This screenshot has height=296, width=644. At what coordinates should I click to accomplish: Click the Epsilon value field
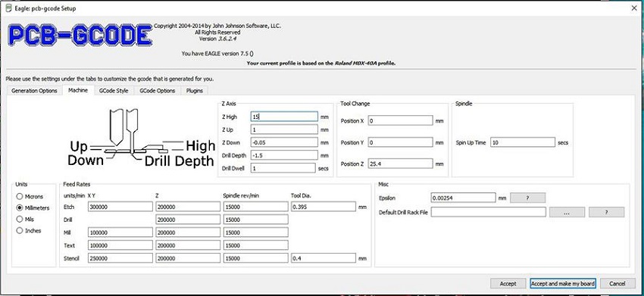(464, 198)
